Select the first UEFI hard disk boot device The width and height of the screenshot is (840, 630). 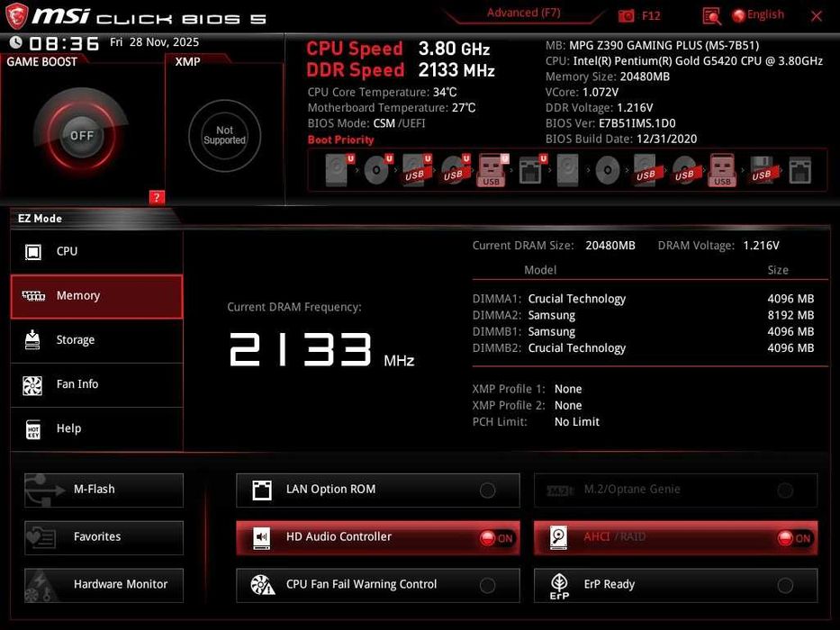pyautogui.click(x=339, y=170)
